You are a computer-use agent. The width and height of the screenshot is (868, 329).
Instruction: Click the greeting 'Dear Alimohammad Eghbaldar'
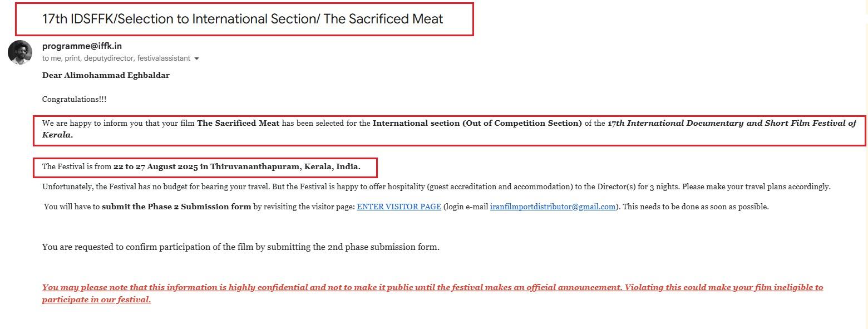click(x=106, y=75)
